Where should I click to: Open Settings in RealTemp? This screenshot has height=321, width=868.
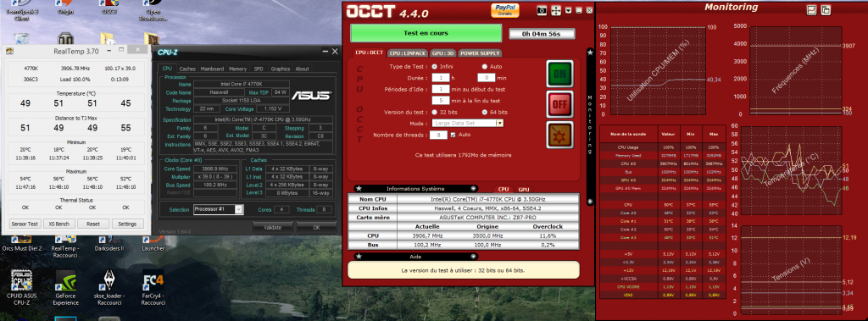[x=127, y=224]
